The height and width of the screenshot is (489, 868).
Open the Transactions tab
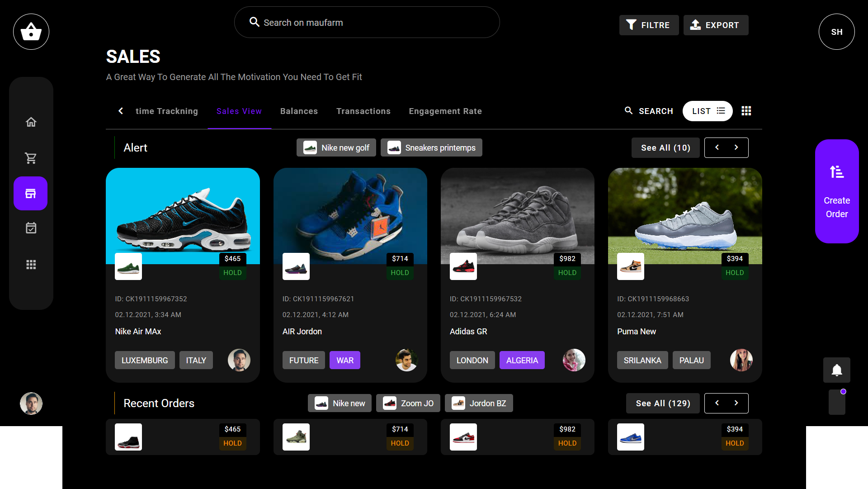coord(363,111)
